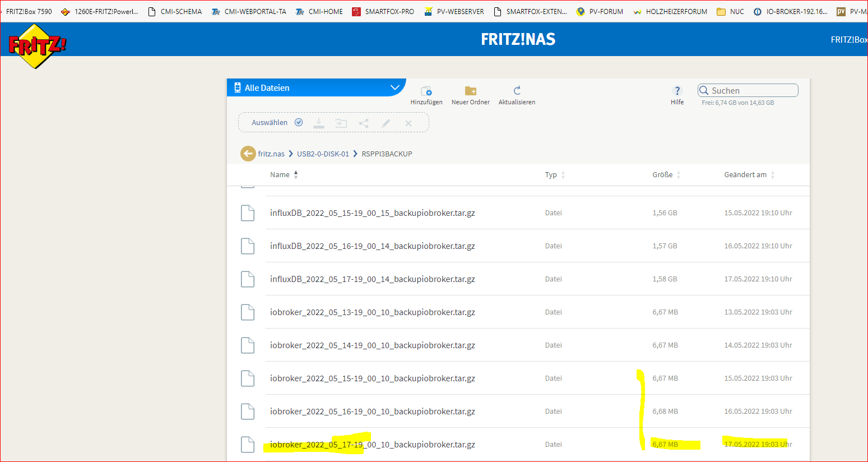Open the HOLZHEIZERFORUM bookmark
This screenshot has height=462, width=868.
670,11
